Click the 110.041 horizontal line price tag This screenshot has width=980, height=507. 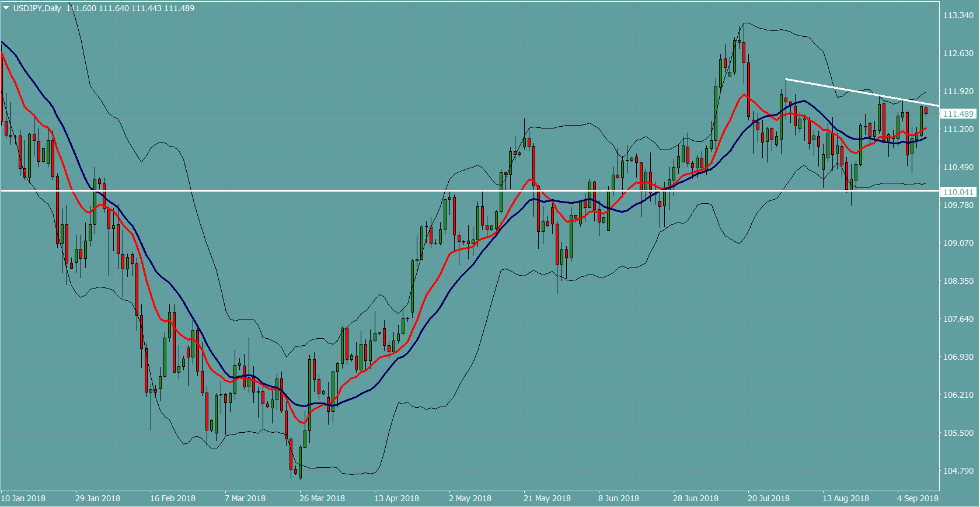tap(958, 192)
